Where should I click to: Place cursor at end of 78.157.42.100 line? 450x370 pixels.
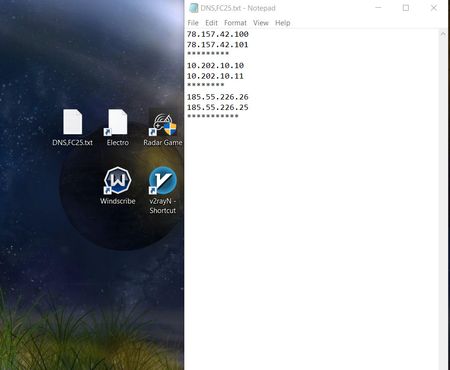click(249, 34)
